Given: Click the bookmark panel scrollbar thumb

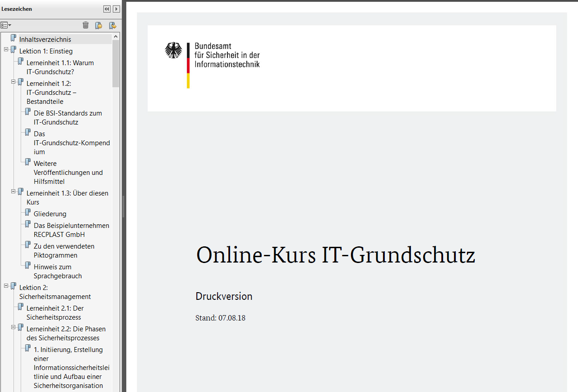Looking at the screenshot, I should [x=116, y=63].
